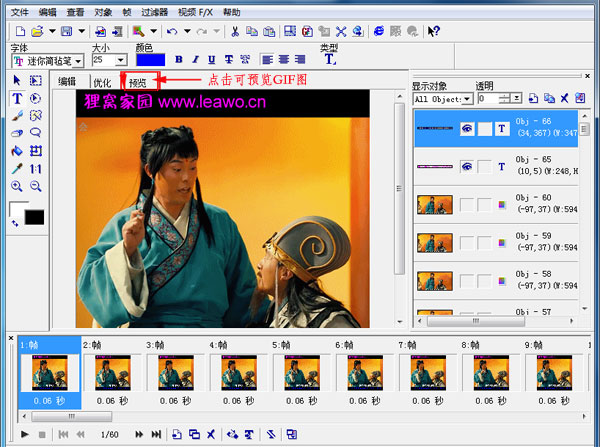
Task: Toggle lock box for Obj - 60
Action: [x=484, y=205]
